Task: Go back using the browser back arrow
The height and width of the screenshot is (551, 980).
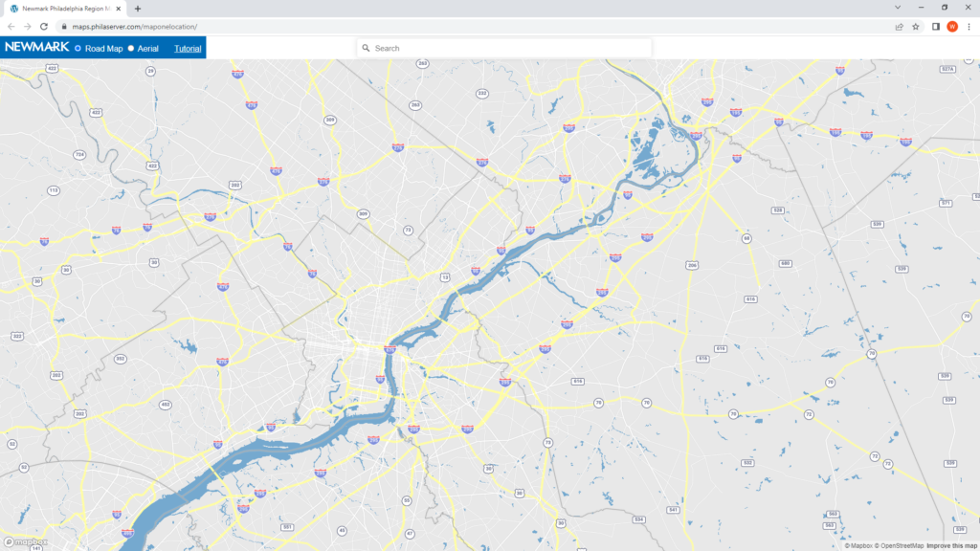Action: point(11,27)
